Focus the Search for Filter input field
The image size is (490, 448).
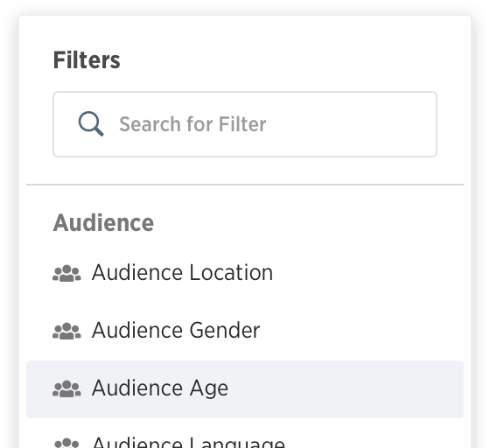(245, 124)
